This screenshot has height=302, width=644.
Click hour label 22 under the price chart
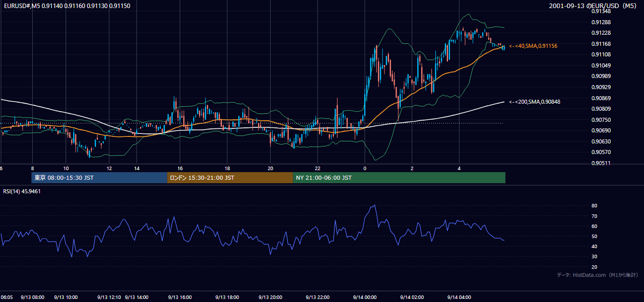pos(317,168)
